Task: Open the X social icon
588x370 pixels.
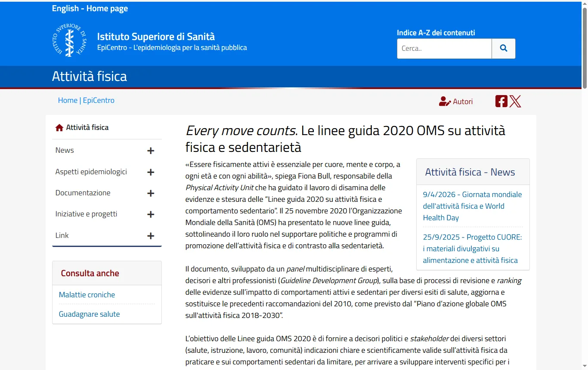Action: [515, 102]
